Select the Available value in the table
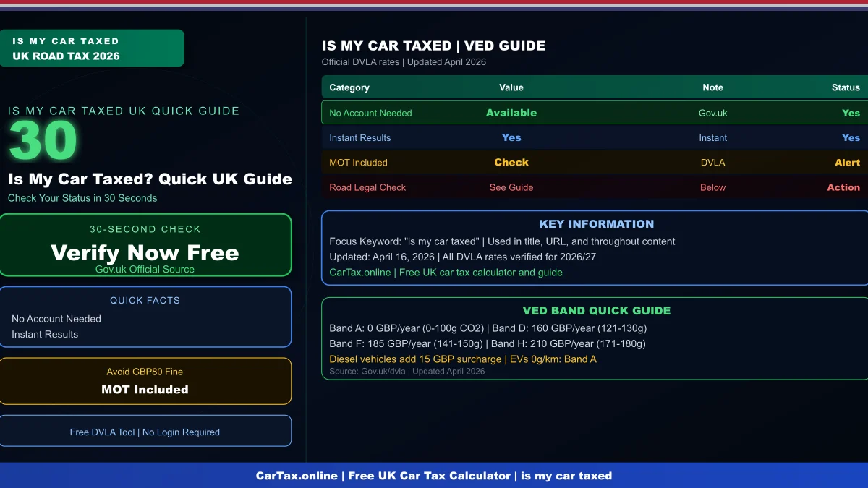Image resolution: width=868 pixels, height=488 pixels. pos(511,113)
